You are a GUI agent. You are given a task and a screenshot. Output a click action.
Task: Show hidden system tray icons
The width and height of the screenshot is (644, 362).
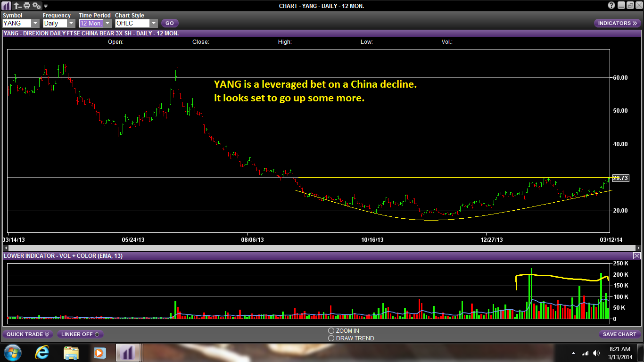pos(573,353)
